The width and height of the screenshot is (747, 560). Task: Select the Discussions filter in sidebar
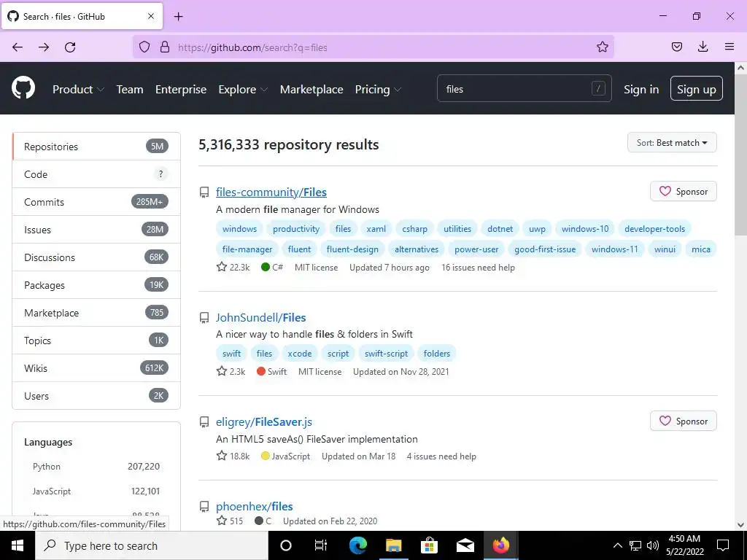click(96, 257)
